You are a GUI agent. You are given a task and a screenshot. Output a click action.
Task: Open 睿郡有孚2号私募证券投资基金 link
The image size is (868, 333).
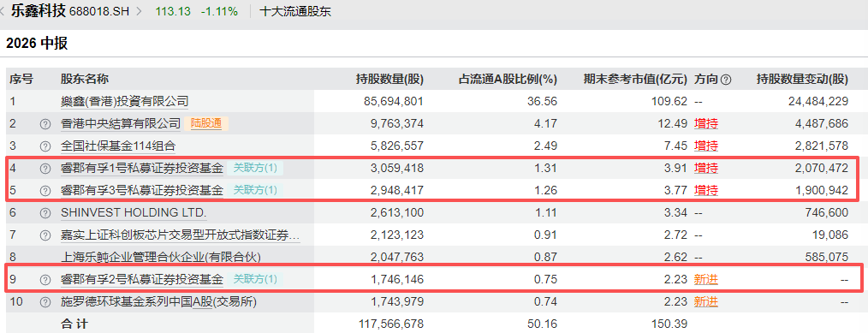click(x=142, y=279)
